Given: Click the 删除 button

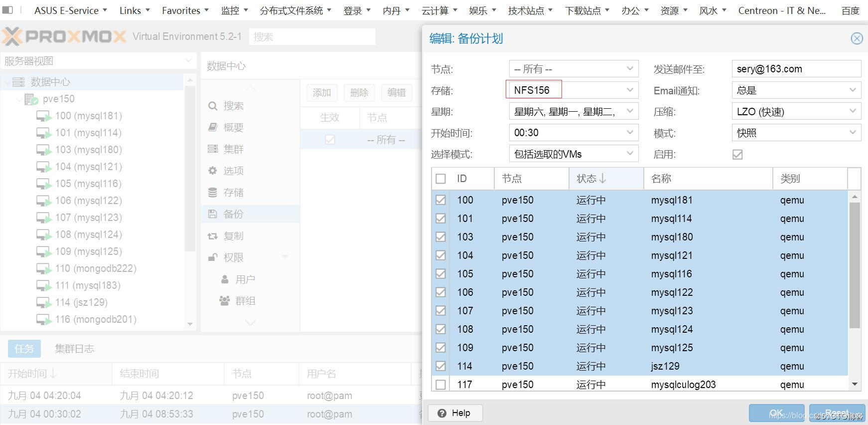Looking at the screenshot, I should pyautogui.click(x=359, y=93).
